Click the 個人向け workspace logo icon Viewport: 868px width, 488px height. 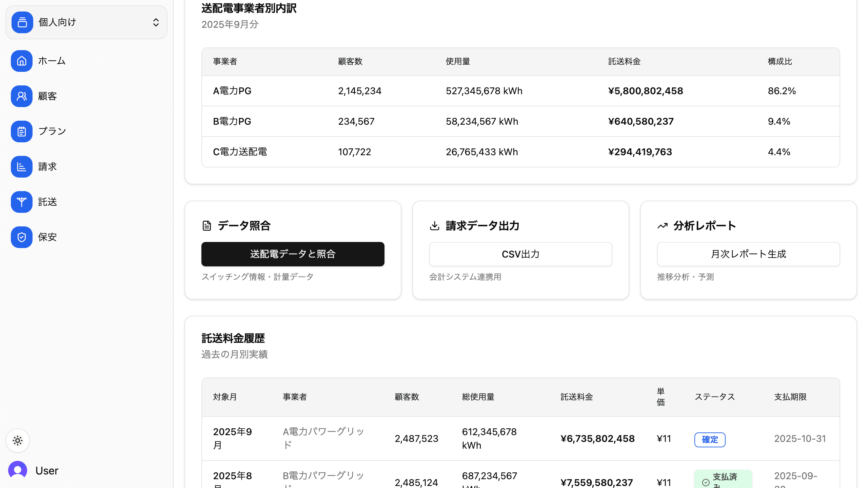(22, 22)
